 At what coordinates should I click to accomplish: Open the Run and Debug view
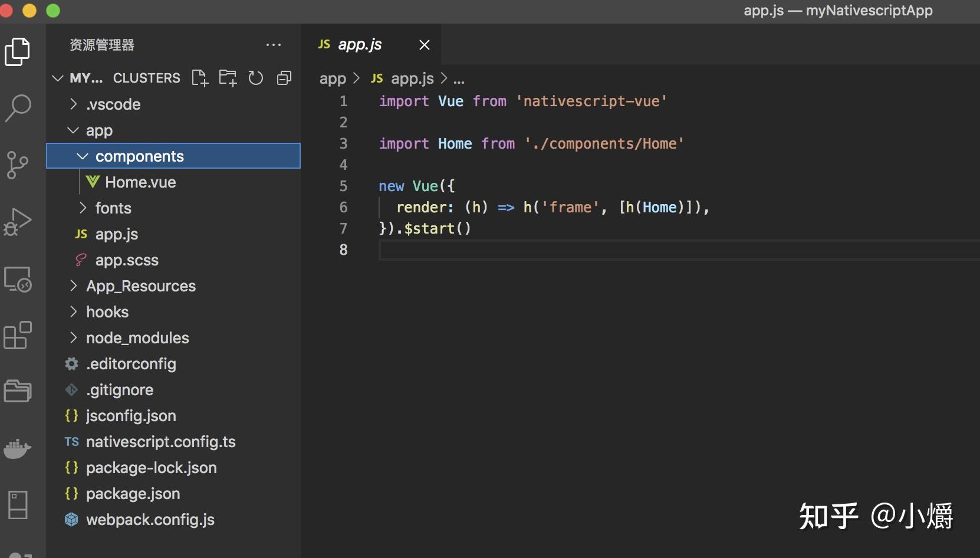[x=18, y=222]
